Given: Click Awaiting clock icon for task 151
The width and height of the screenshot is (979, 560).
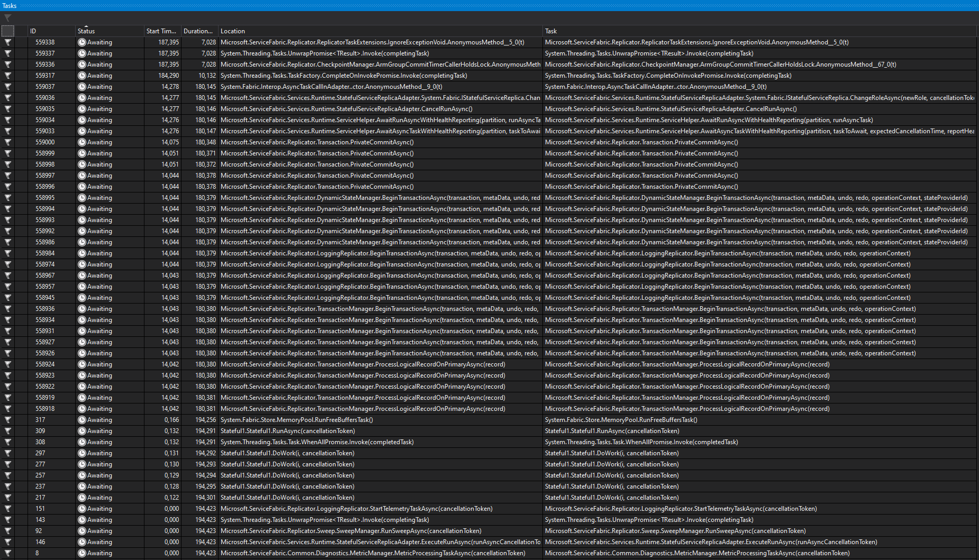Looking at the screenshot, I should tap(82, 509).
